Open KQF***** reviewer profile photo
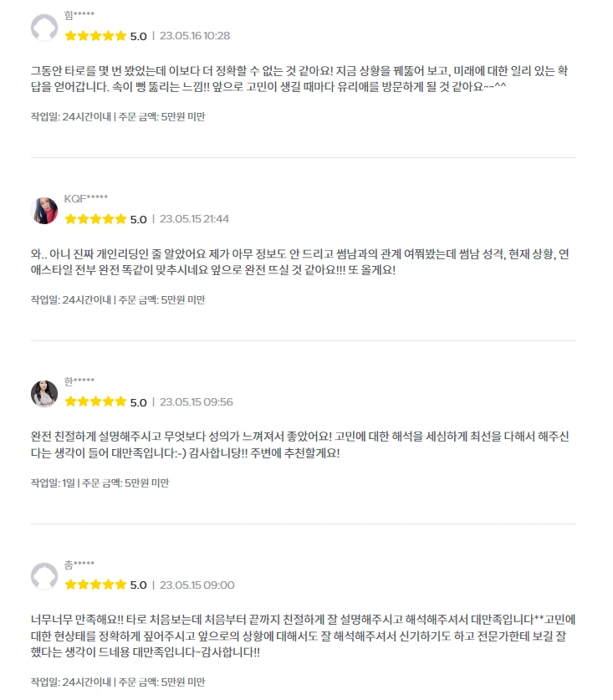The height and width of the screenshot is (700, 613). 44,211
